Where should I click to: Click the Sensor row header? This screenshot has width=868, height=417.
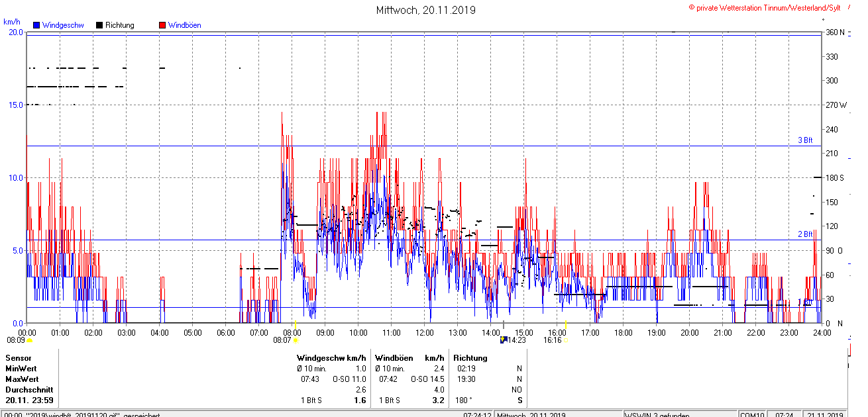[x=18, y=357]
